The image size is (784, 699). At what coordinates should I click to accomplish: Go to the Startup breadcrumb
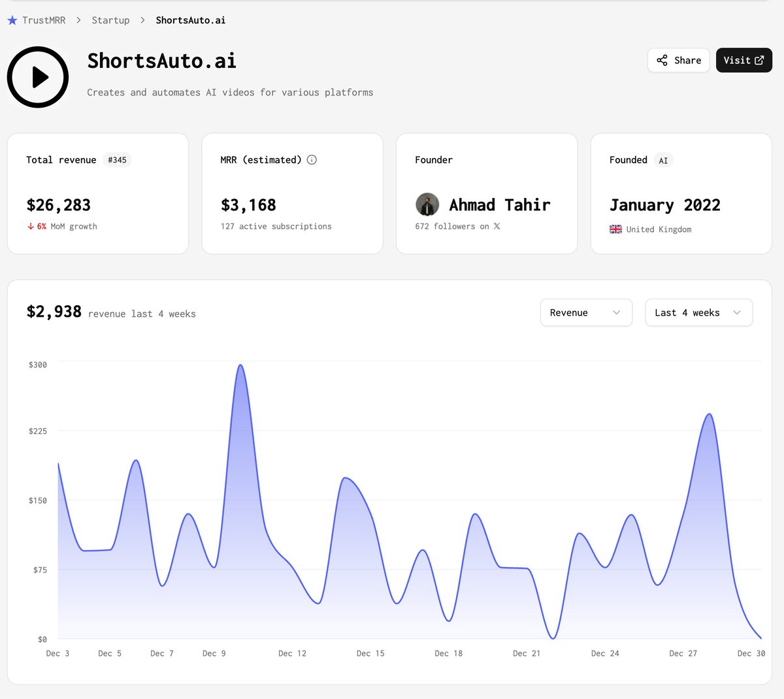pyautogui.click(x=110, y=20)
